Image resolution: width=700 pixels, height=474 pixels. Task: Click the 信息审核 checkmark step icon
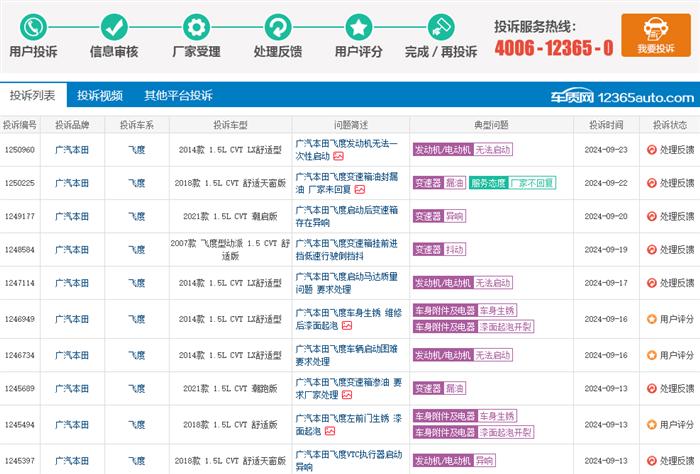pos(114,27)
